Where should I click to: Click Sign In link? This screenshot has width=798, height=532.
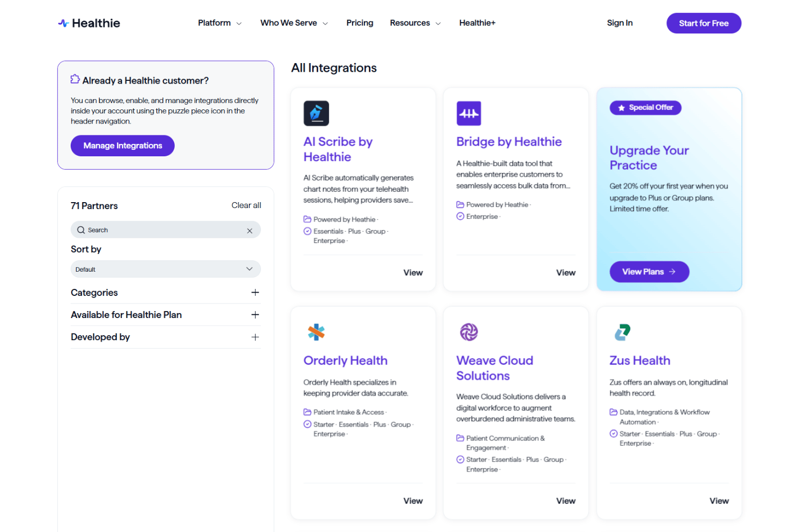click(x=620, y=23)
